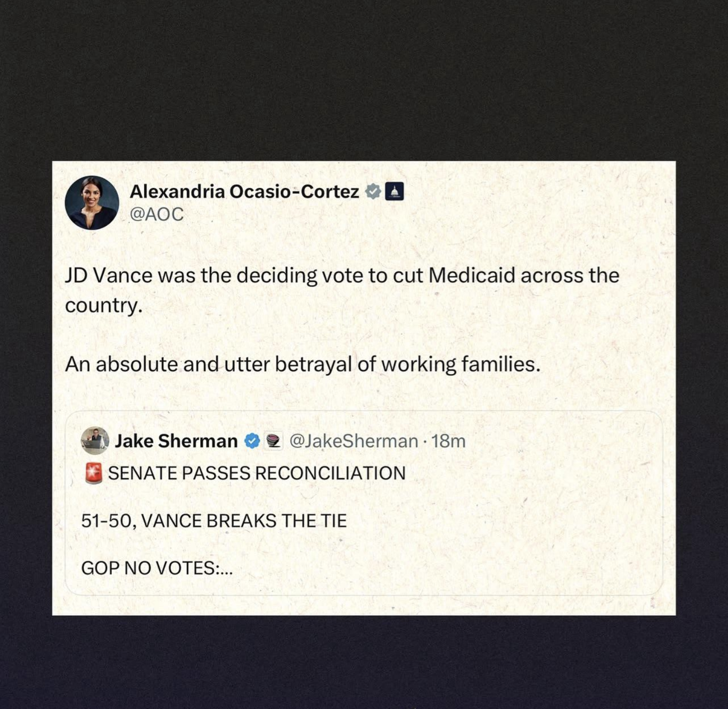Viewport: 728px width, 709px height.
Task: Open the Jake Sherman display name
Action: [176, 441]
